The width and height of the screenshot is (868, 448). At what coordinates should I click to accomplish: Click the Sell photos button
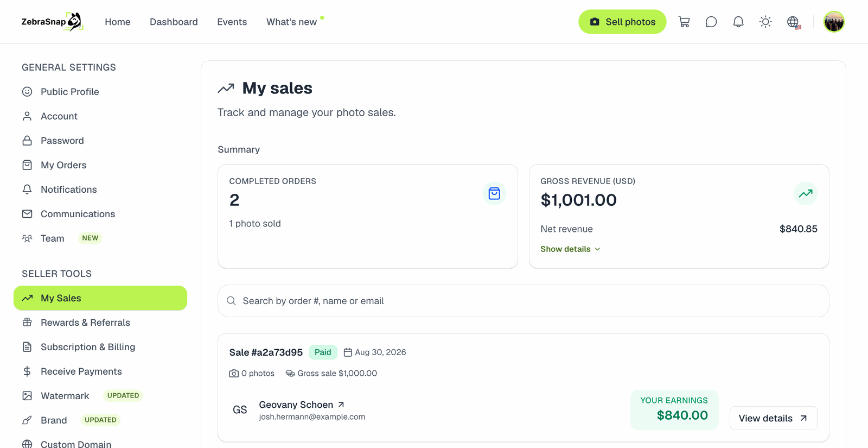pos(622,22)
